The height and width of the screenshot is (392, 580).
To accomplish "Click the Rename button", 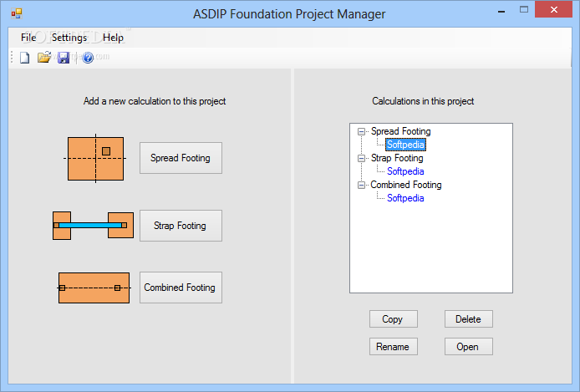I will click(x=393, y=347).
